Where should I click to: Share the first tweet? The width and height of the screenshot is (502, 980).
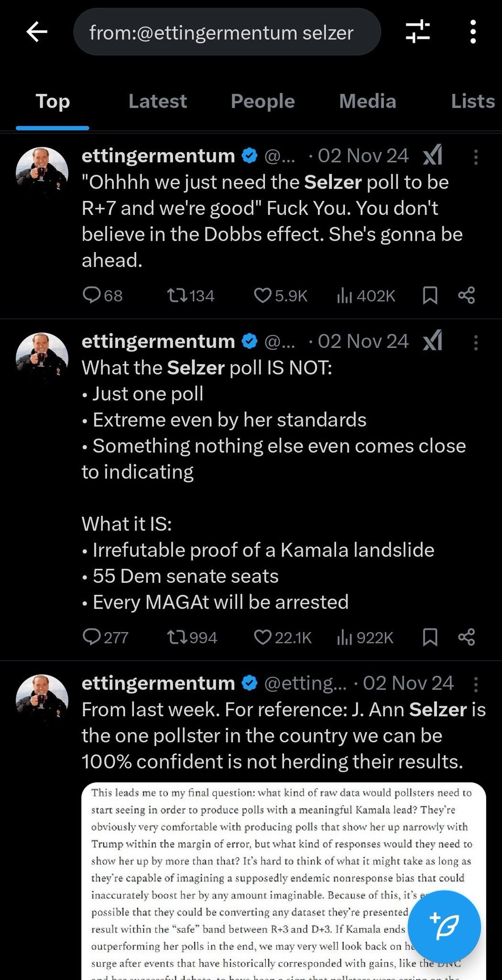click(x=466, y=295)
